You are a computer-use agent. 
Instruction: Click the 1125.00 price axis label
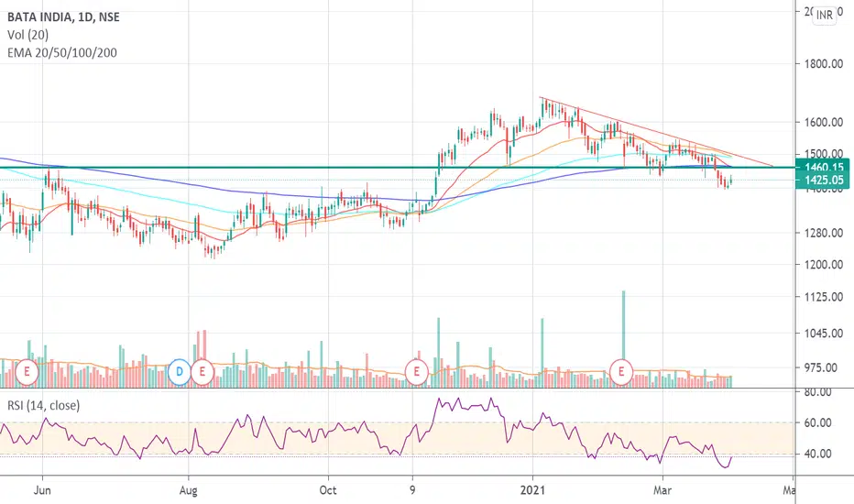[824, 297]
